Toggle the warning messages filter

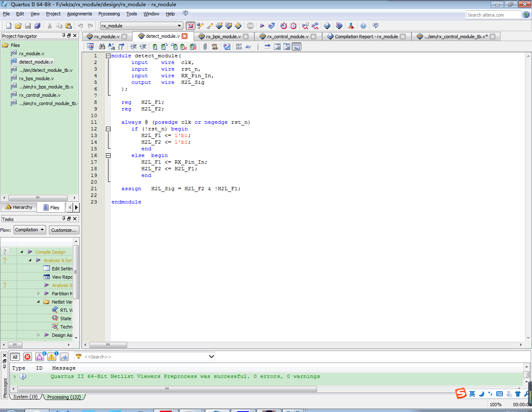pos(52,357)
